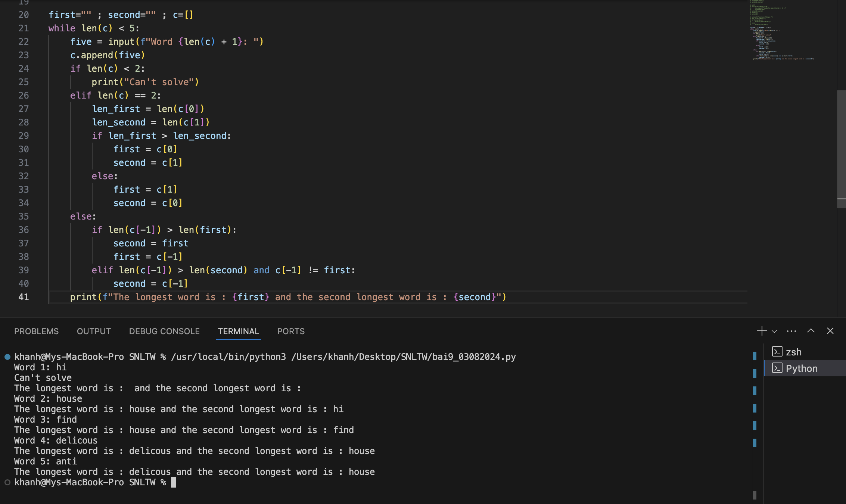
Task: Click the terminal prompt input cursor
Action: [x=174, y=482]
